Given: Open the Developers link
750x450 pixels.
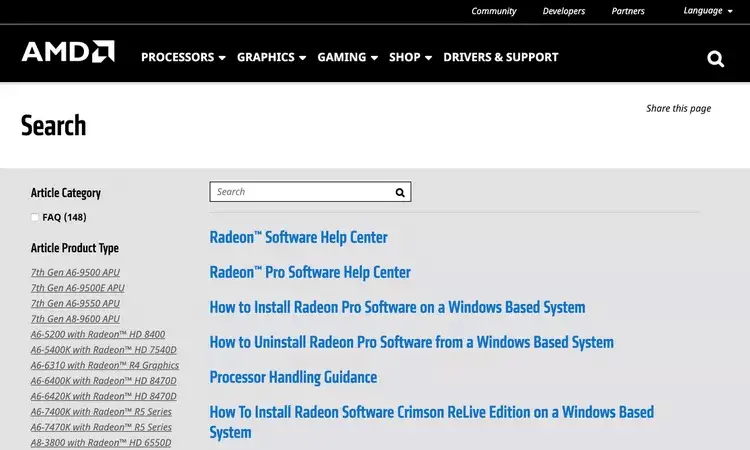Looking at the screenshot, I should point(563,11).
